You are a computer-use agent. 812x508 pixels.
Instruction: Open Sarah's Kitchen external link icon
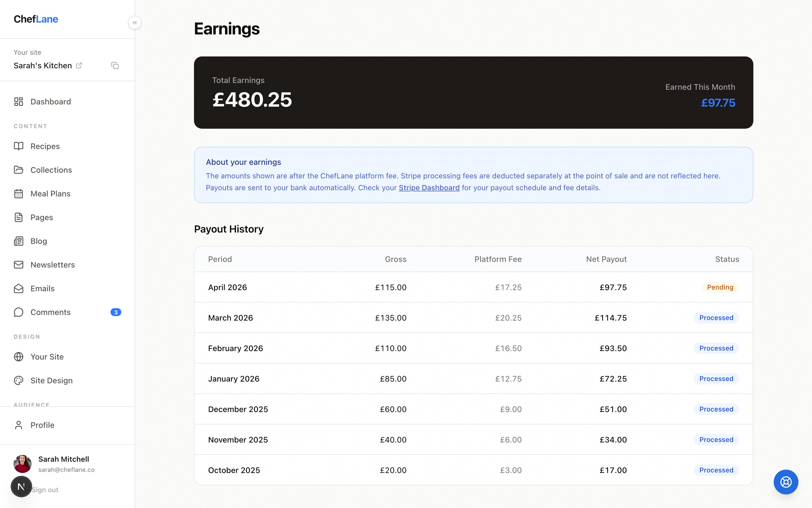79,65
